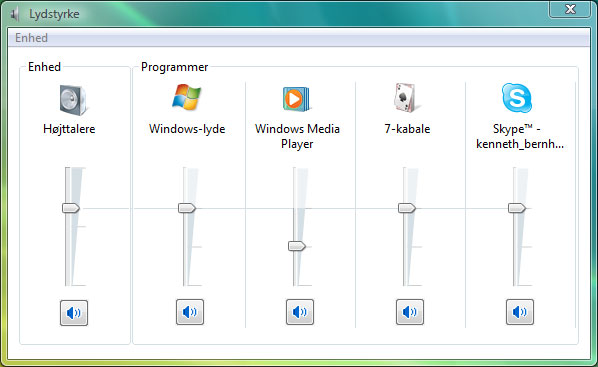Image resolution: width=598 pixels, height=367 pixels.
Task: Click the Windows-lyde flag icon
Action: point(186,97)
